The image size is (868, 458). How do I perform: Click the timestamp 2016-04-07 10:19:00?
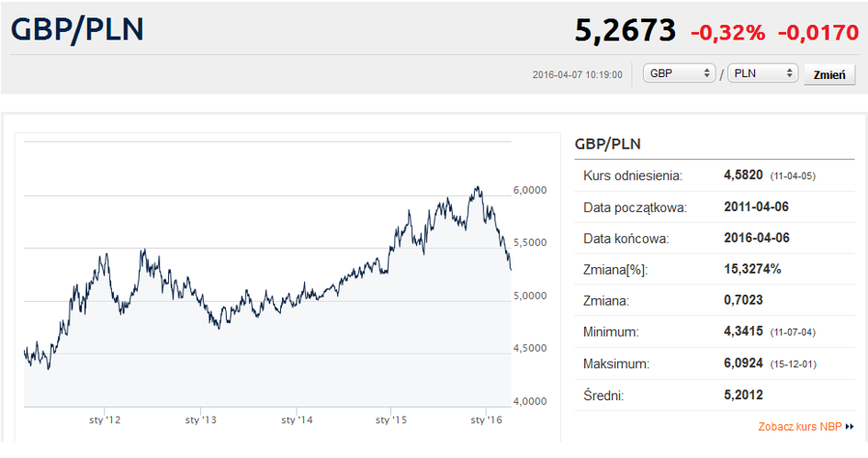point(577,74)
